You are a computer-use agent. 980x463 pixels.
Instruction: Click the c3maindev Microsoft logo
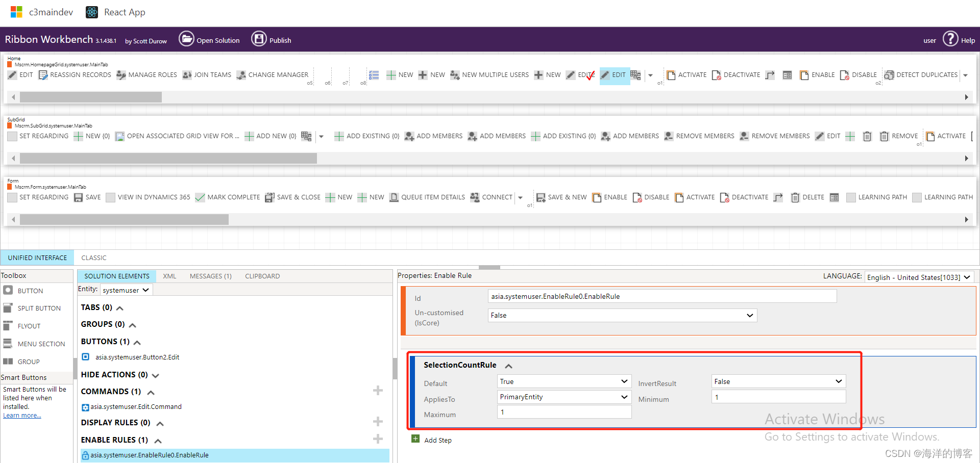click(16, 12)
